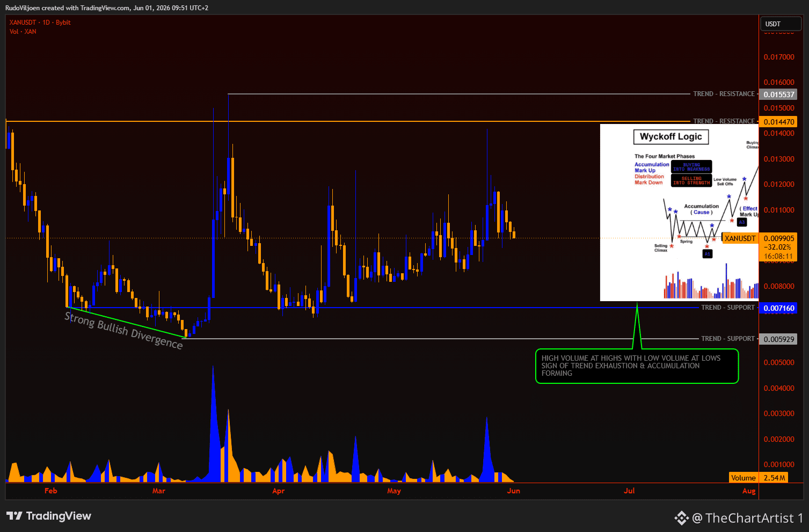Click the XANUSDT 1D Bybit symbol title
The image size is (809, 532).
(40, 23)
